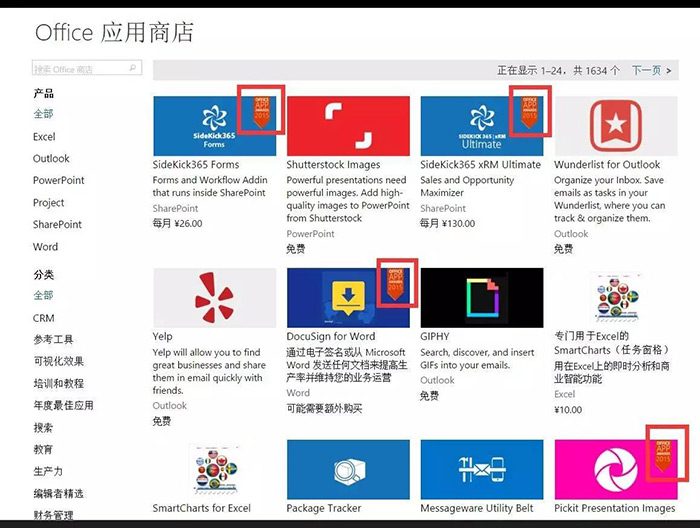The height and width of the screenshot is (528, 700).
Task: Choose the 教育 category
Action: 43,449
